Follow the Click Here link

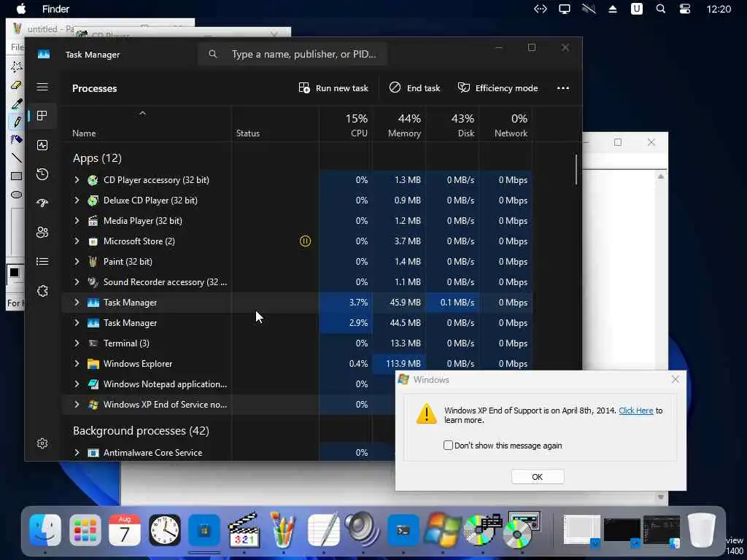pyautogui.click(x=635, y=411)
